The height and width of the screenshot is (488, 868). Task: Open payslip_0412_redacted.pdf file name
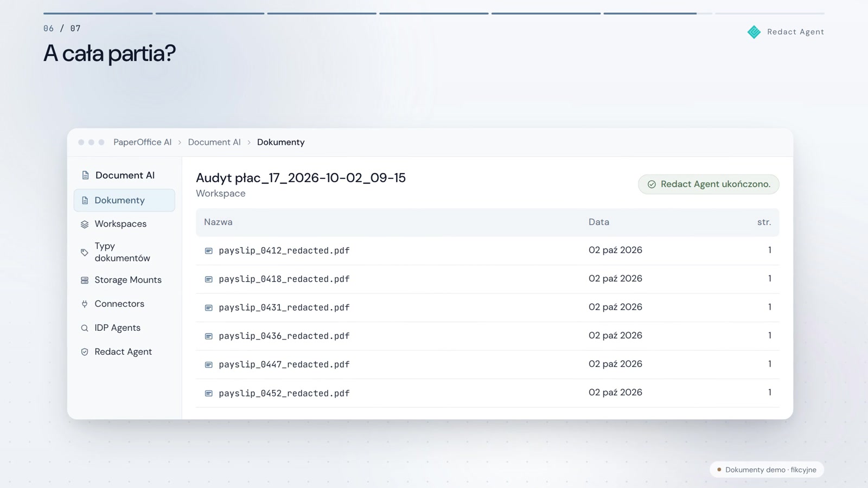[284, 251]
